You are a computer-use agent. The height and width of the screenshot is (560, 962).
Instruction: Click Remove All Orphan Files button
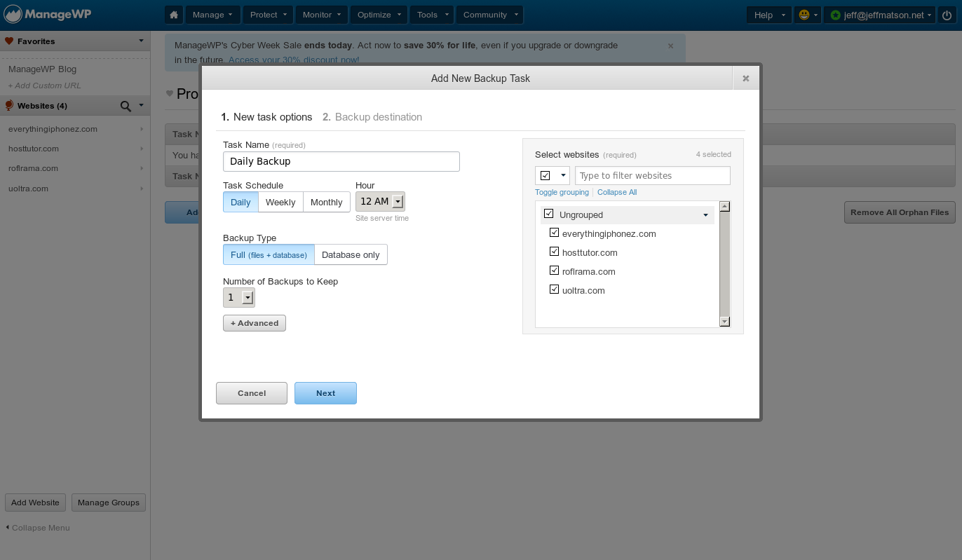coord(900,212)
